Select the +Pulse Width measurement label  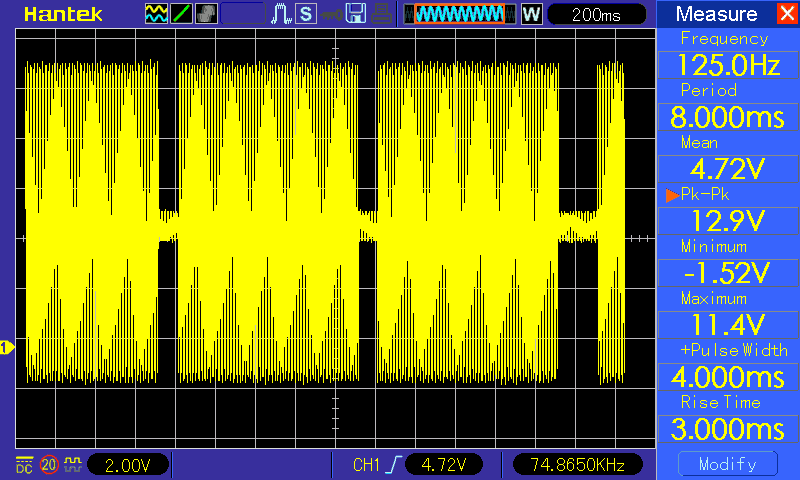click(734, 350)
